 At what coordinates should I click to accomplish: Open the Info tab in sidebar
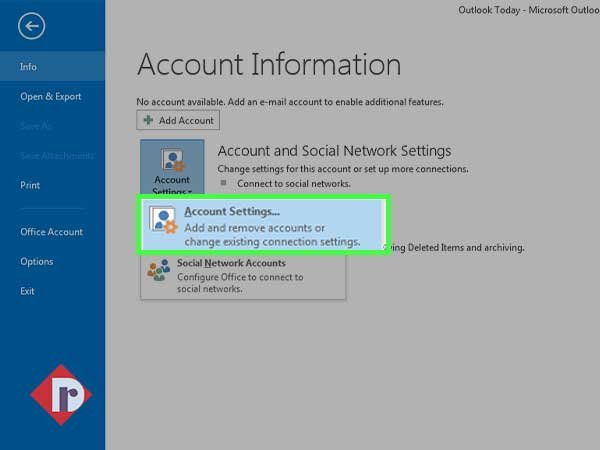52,67
